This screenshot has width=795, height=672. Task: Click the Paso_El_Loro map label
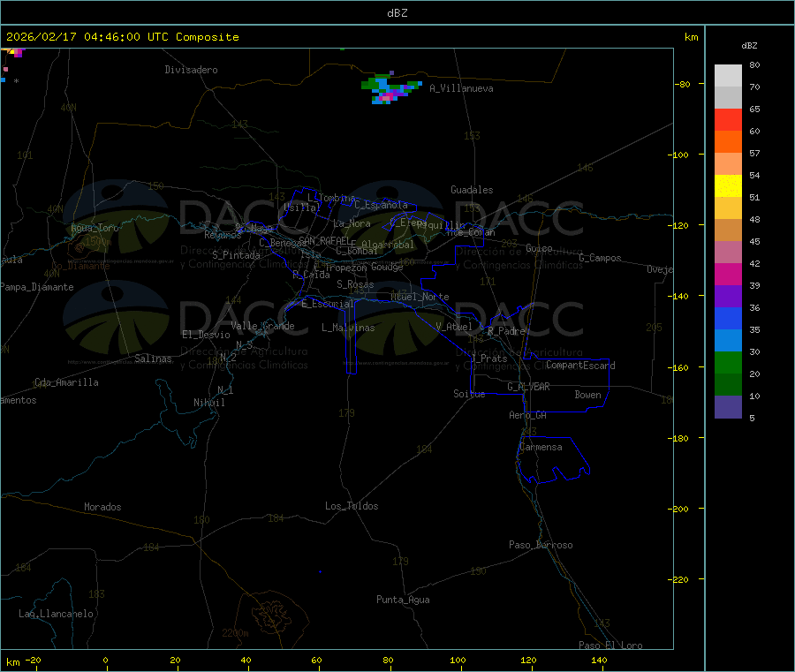[611, 646]
